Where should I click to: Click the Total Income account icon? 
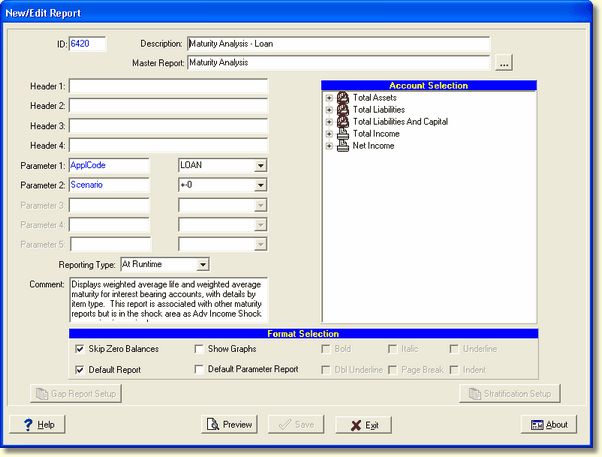coord(344,134)
